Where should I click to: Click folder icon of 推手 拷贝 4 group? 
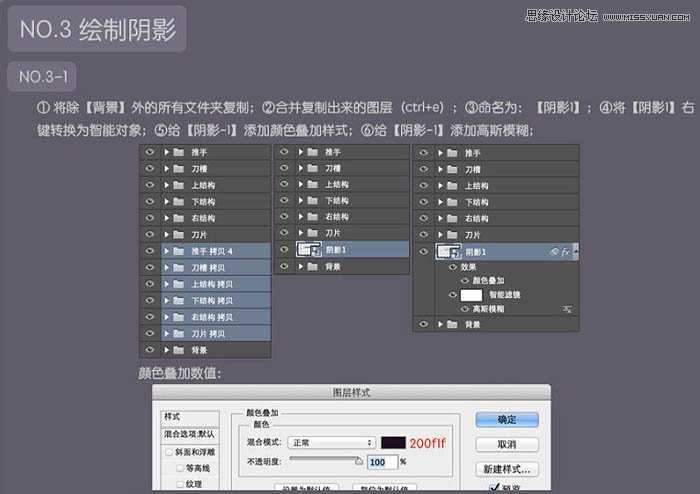179,251
